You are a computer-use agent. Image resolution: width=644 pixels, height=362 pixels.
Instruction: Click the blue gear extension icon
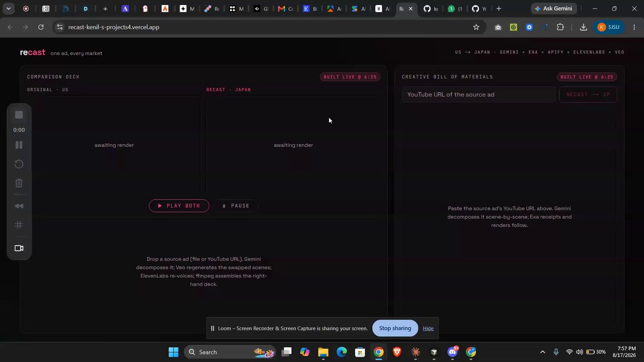(529, 27)
